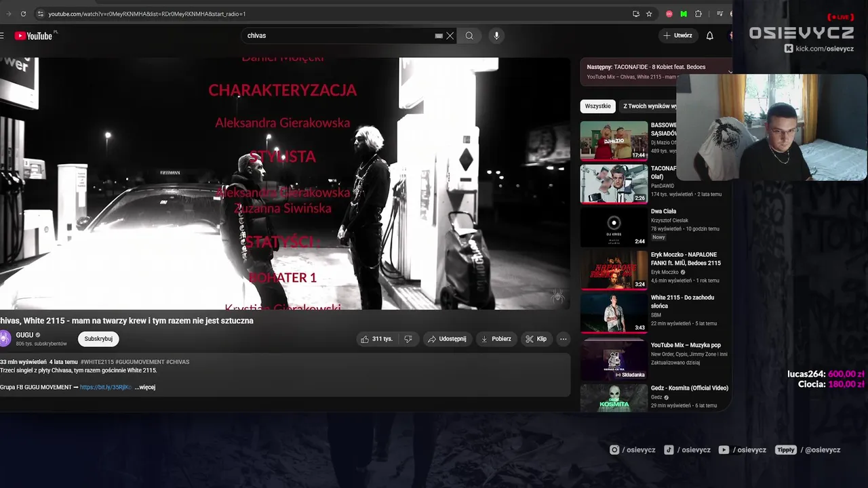Screen dimensions: 868x488
Task: Click the #CHIVAS hashtag
Action: pyautogui.click(x=178, y=362)
